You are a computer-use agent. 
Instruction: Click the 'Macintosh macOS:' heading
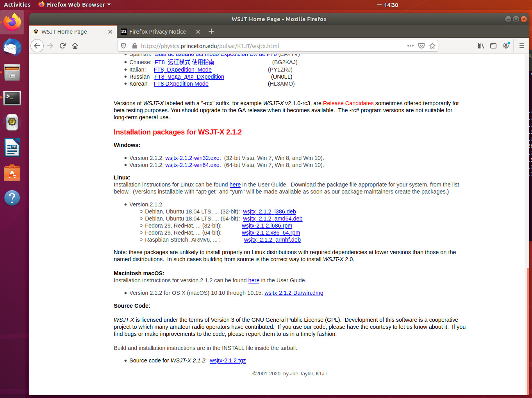139,273
